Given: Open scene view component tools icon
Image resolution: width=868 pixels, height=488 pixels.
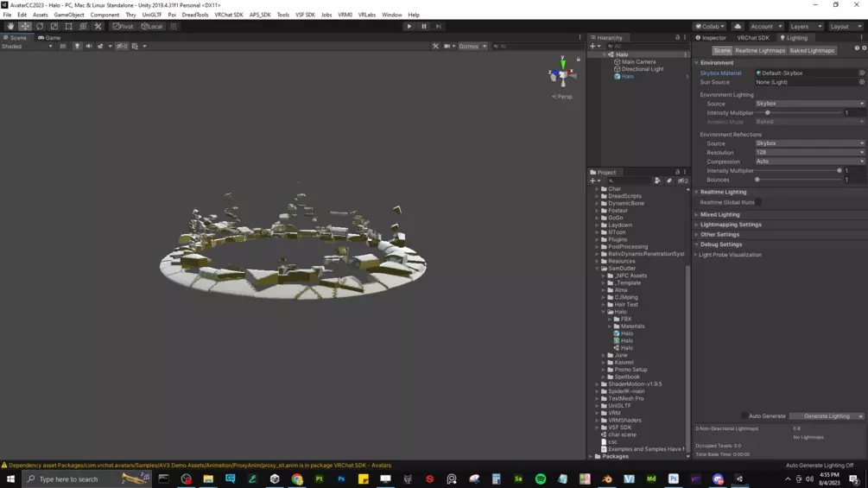Looking at the screenshot, I should pyautogui.click(x=435, y=47).
